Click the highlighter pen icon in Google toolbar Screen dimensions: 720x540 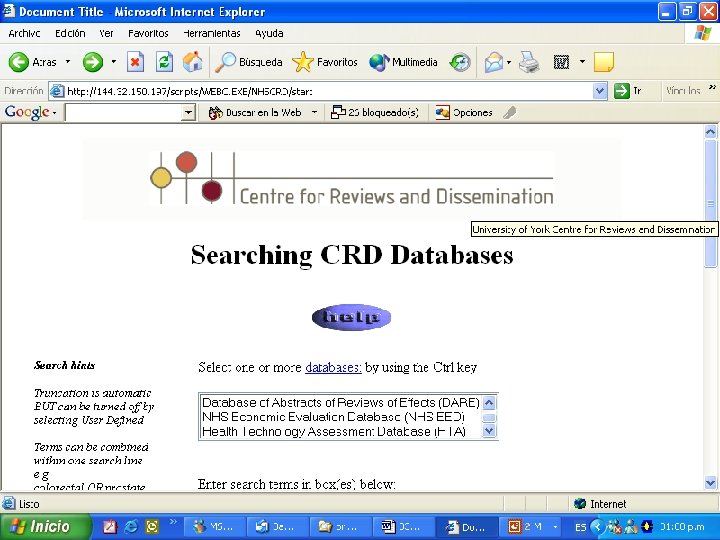pos(509,112)
